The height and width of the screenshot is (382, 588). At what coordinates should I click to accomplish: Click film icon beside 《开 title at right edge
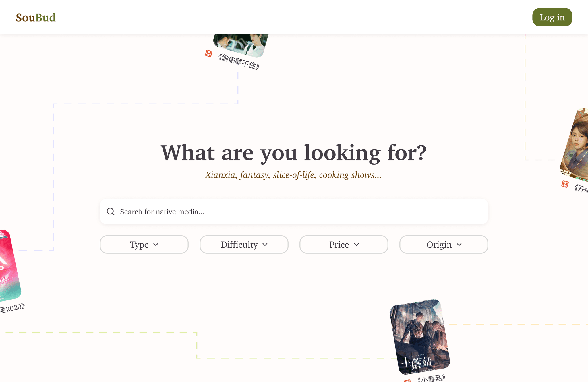tap(565, 184)
